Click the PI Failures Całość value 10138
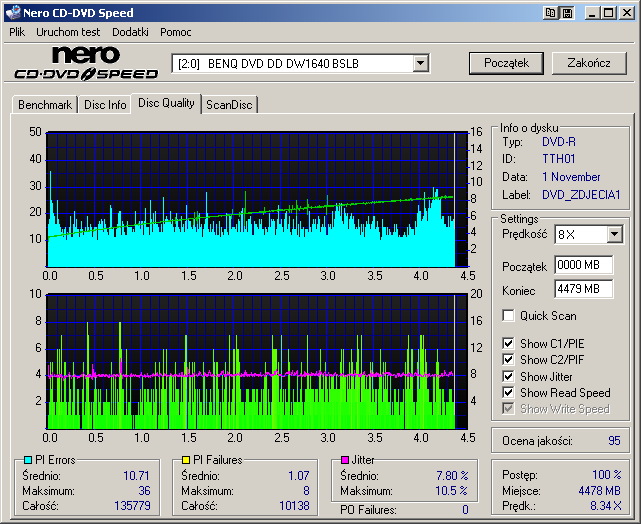Viewport: 641px width, 524px height. click(294, 506)
